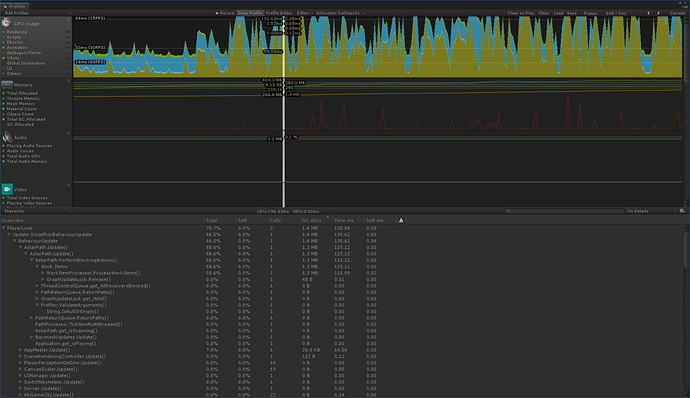Toggle Physics category in CPU chart

15,42
